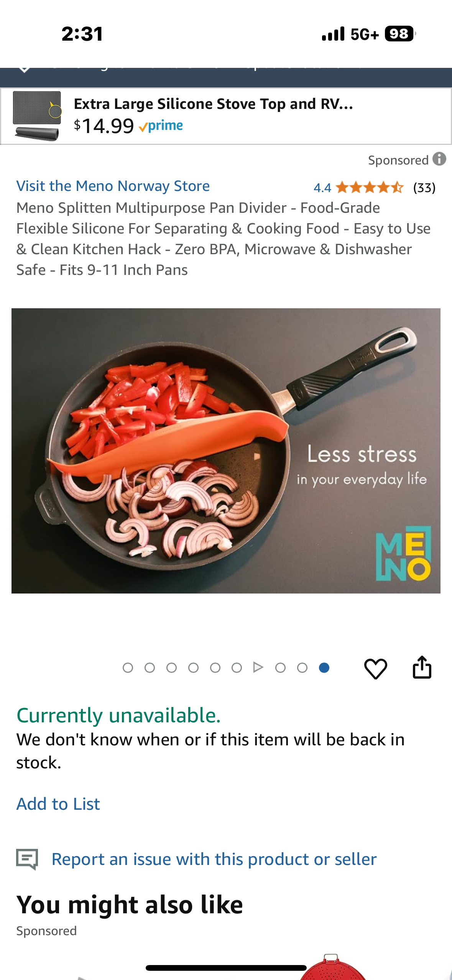
Task: Play the product video in carousel
Action: point(258,668)
